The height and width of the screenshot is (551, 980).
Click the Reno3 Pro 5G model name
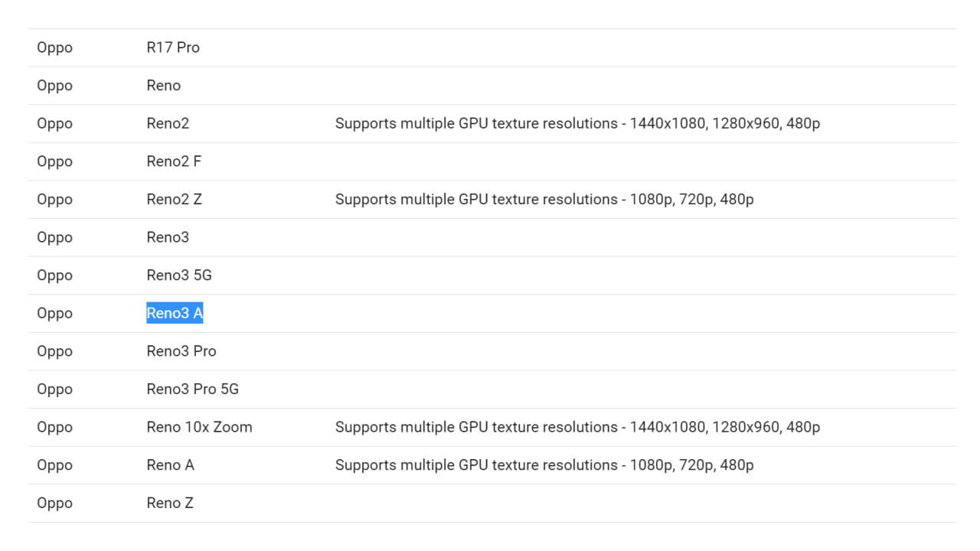193,390
